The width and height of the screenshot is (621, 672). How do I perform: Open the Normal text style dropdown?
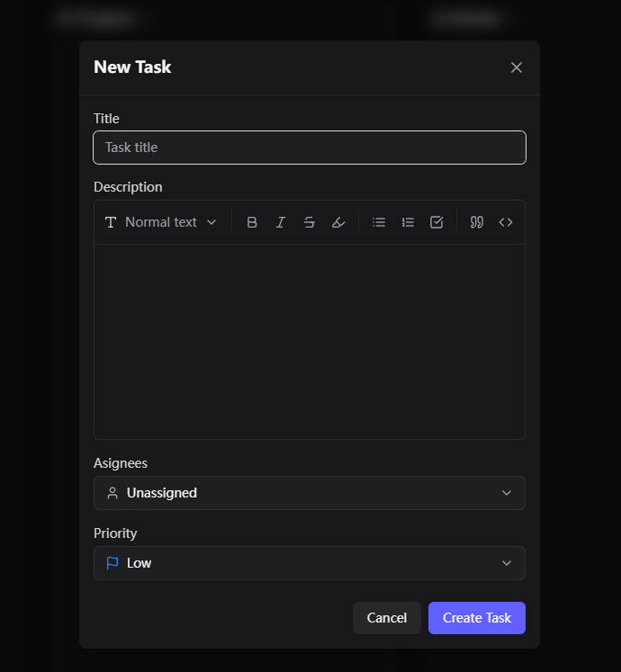(x=161, y=222)
